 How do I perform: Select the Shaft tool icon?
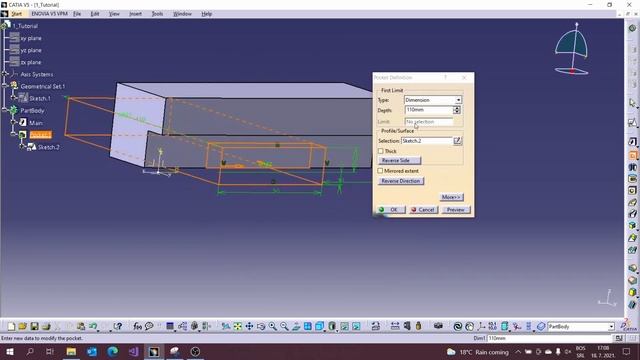(632, 167)
